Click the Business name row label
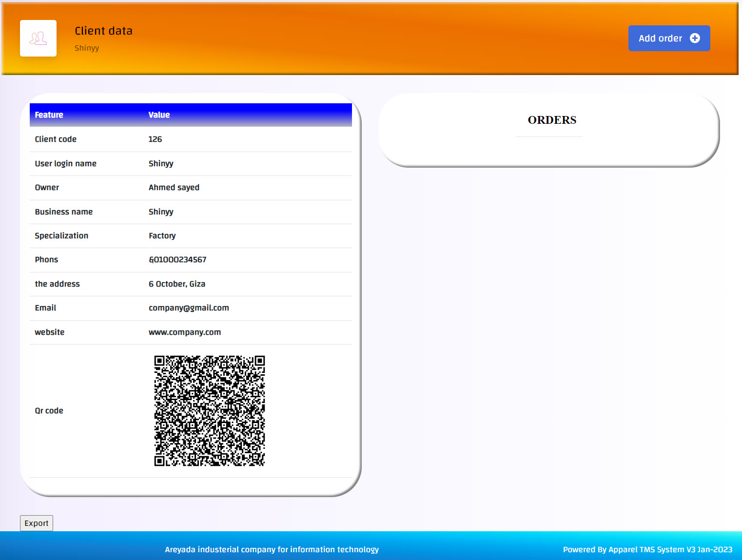Image resolution: width=742 pixels, height=560 pixels. click(63, 212)
